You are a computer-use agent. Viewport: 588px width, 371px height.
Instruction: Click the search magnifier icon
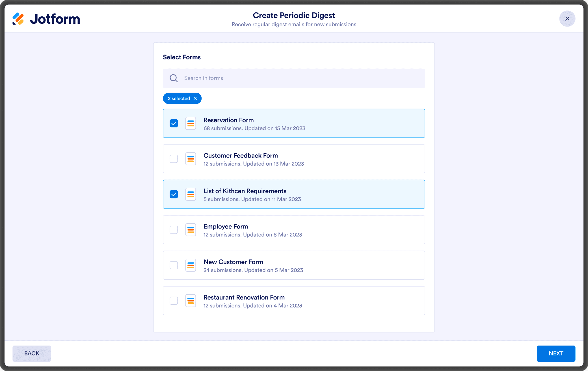click(x=174, y=78)
